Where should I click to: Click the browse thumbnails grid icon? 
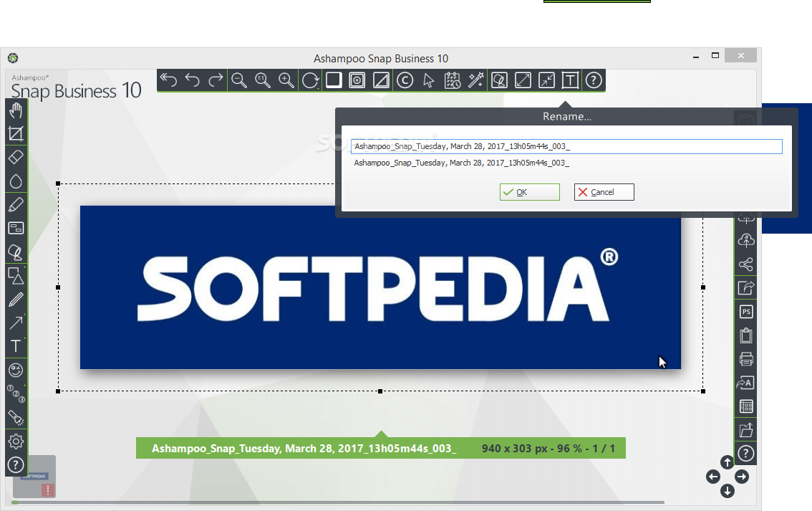[745, 406]
